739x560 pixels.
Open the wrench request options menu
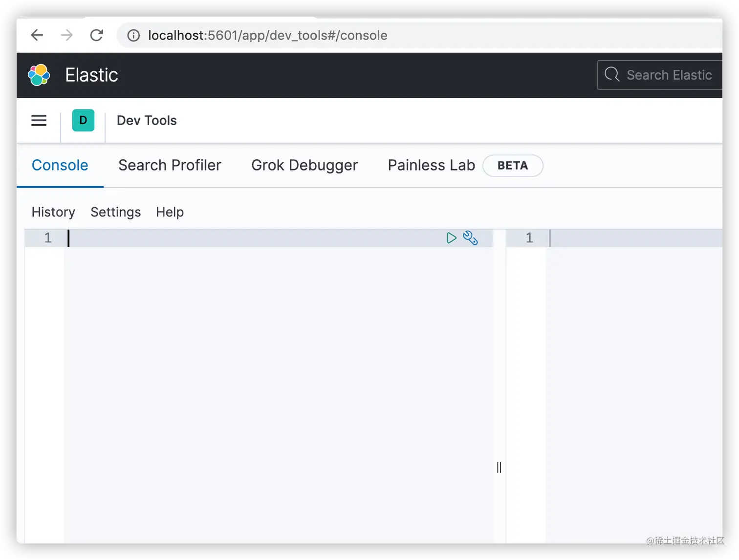(x=470, y=238)
